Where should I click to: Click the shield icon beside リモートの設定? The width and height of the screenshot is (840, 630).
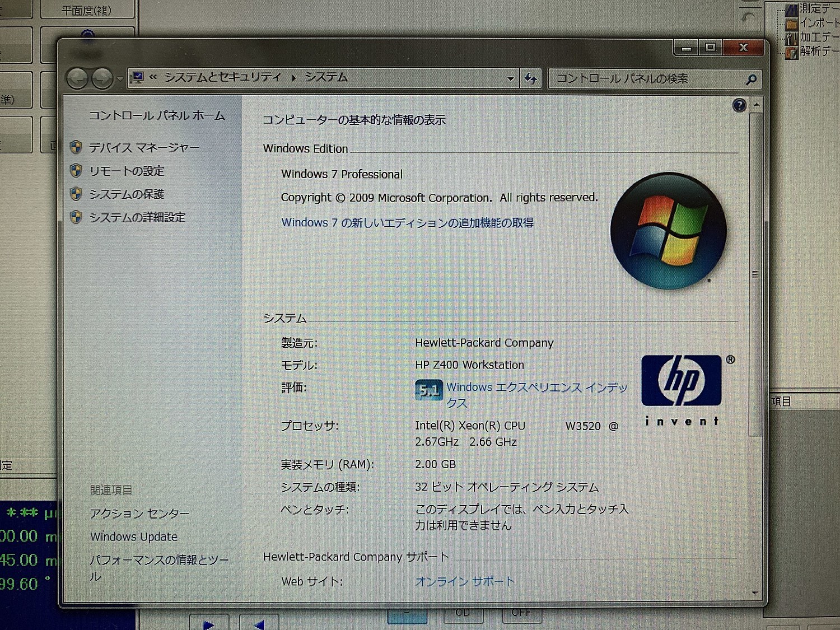click(x=76, y=171)
